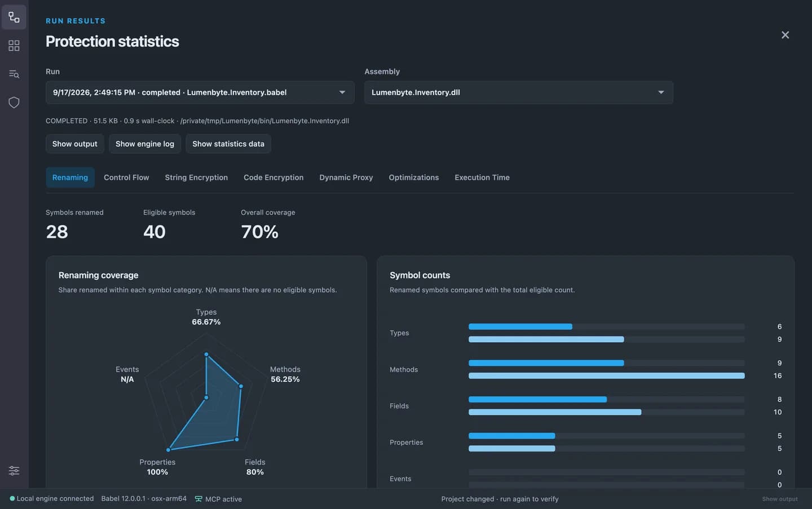Open the dashboard grid sidebar icon

pyautogui.click(x=14, y=46)
